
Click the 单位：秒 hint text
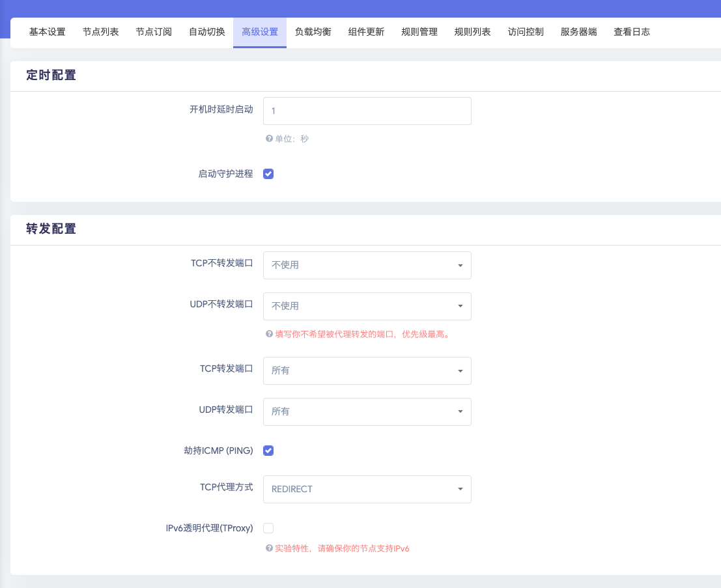point(292,139)
